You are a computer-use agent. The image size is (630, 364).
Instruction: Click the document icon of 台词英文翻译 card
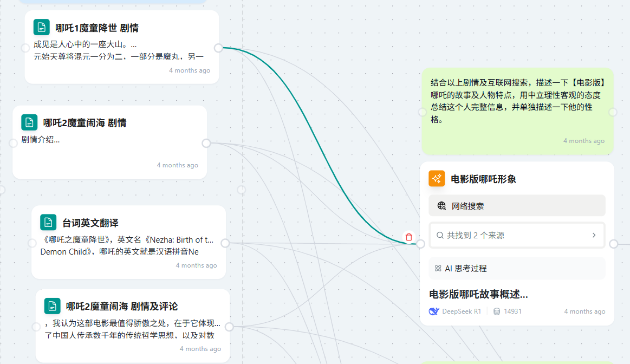48,222
